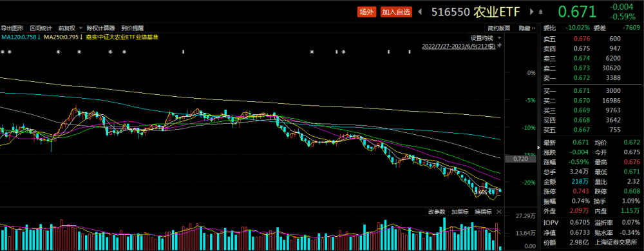Open 到价提醒 price alert
The image size is (644, 251).
132,28
